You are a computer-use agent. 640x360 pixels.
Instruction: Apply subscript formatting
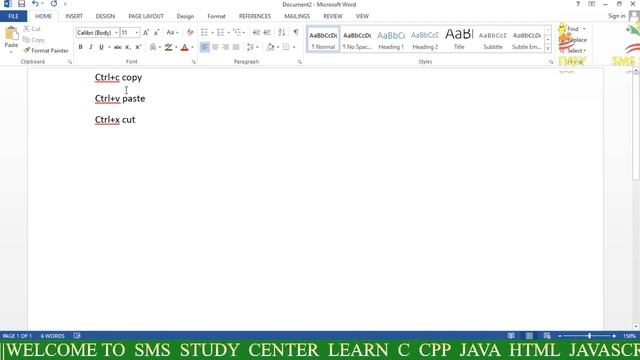(128, 47)
